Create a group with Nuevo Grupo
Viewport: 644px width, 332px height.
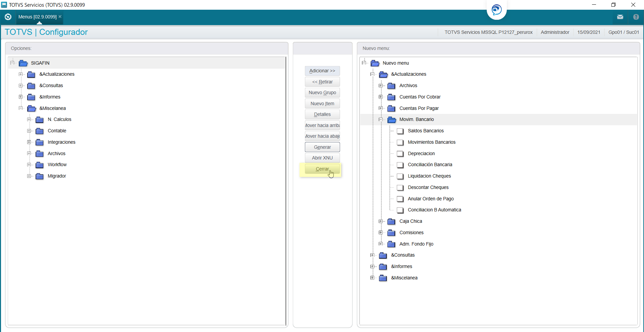pos(322,92)
